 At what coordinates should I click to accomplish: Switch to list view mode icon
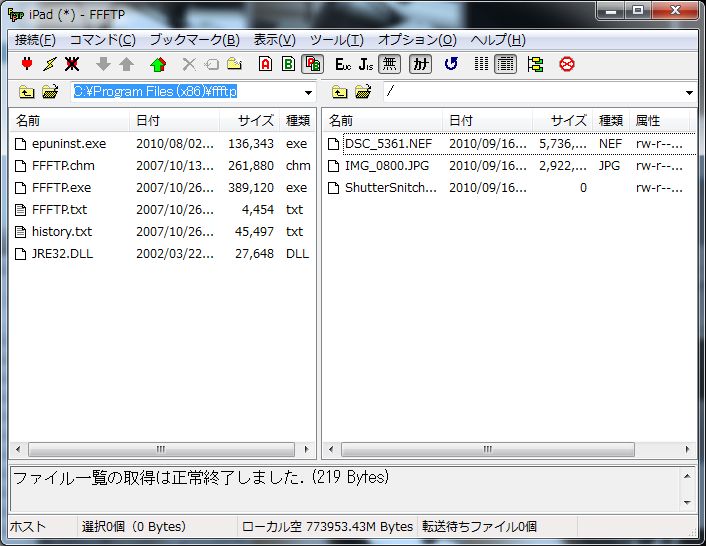481,64
